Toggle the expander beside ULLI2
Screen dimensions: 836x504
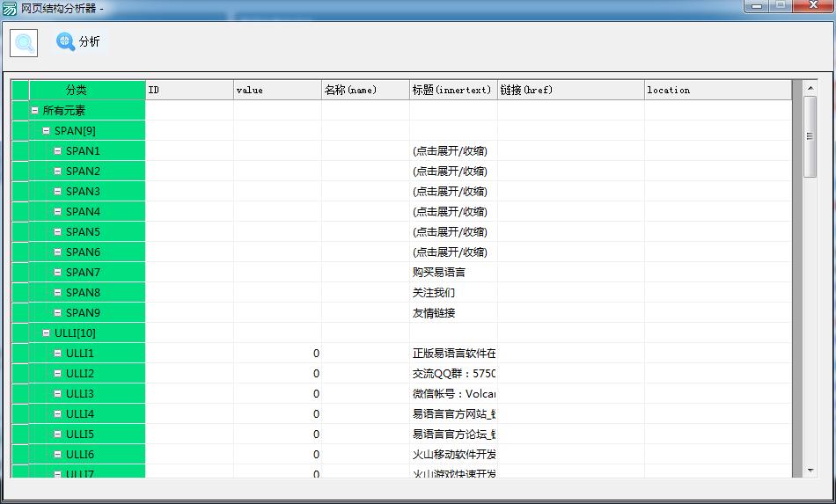coord(57,374)
